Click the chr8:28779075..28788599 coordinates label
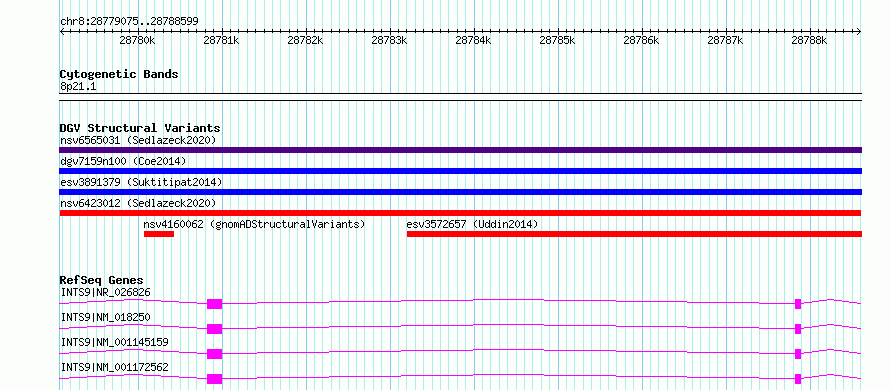This screenshot has width=890, height=390. (x=129, y=21)
